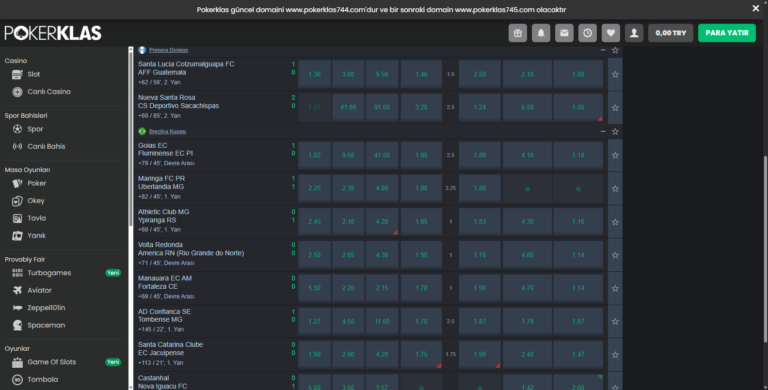Click the 0,00 TRY balance button
768x390 pixels.
pos(671,33)
